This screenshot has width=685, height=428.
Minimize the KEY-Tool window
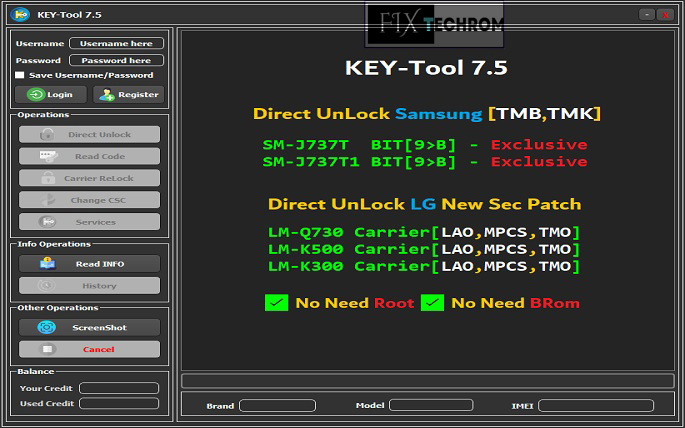point(647,14)
